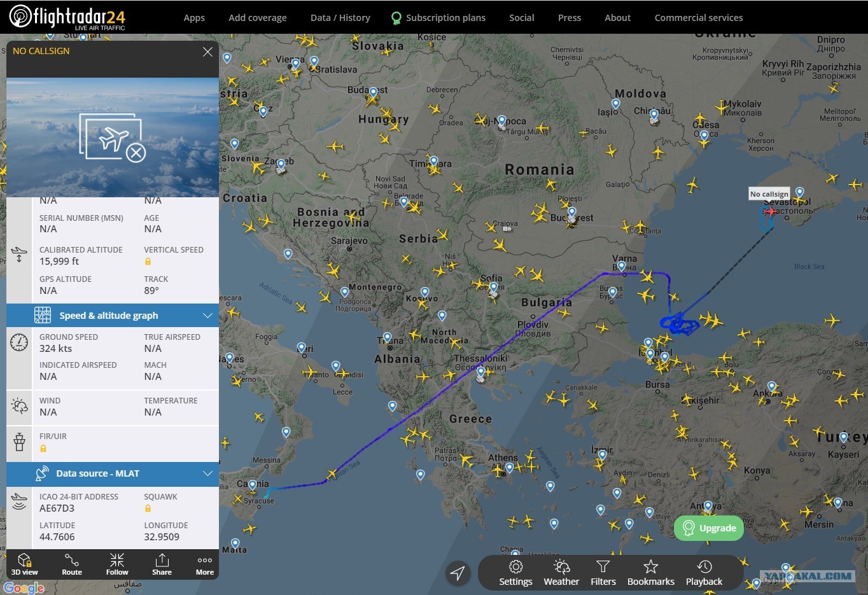Select the airport pin at Bucharest
868x595 pixels.
(x=572, y=213)
